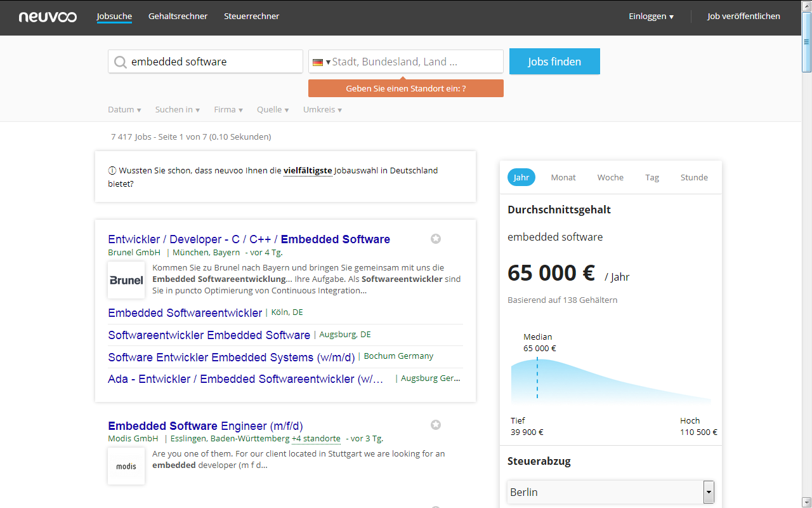Open Software Entwickler Embedded Systems Bochum job
812x508 pixels.
pos(231,358)
